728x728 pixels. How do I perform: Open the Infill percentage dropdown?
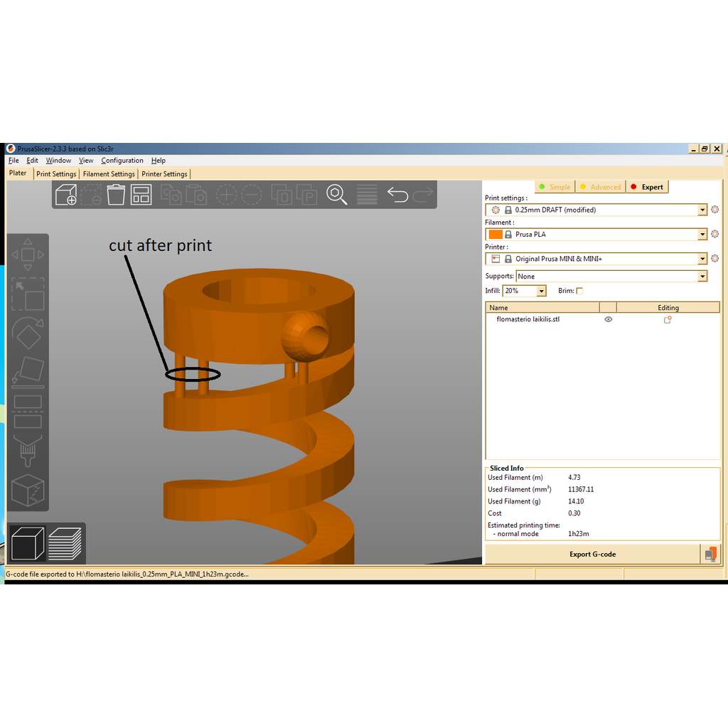pyautogui.click(x=542, y=291)
